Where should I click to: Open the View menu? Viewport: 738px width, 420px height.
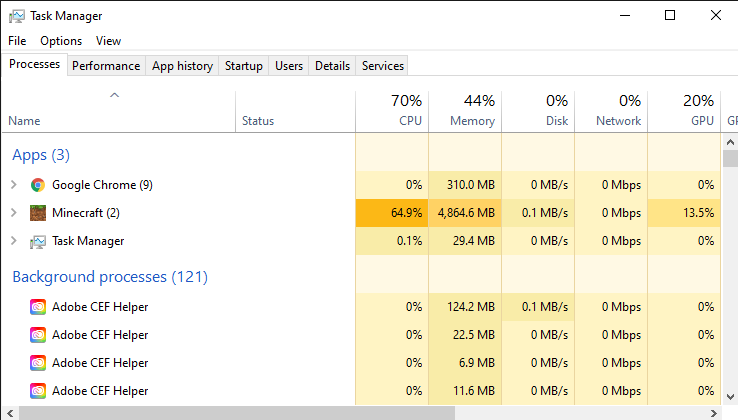coord(108,41)
